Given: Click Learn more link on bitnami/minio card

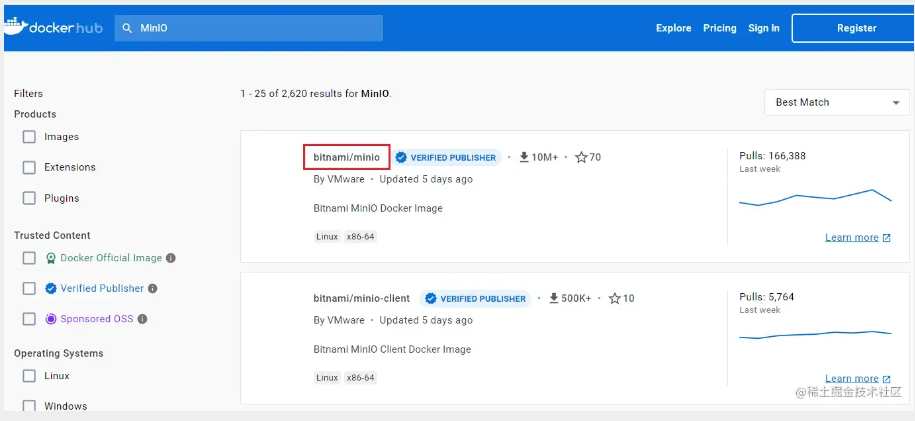Looking at the screenshot, I should [852, 238].
